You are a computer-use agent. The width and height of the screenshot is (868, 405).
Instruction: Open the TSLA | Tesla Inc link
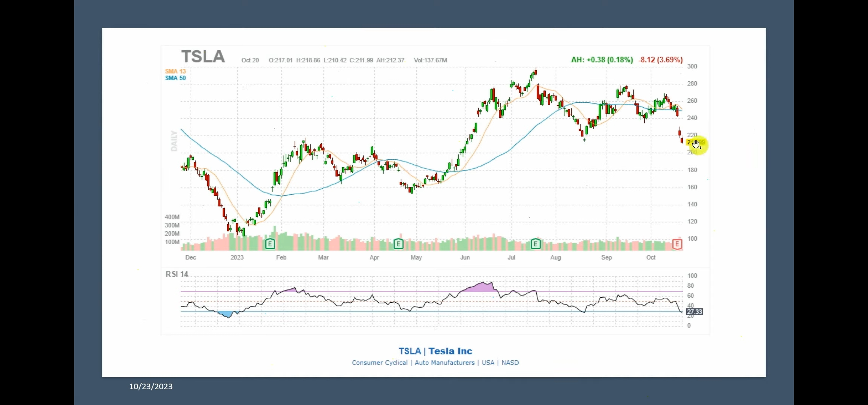click(435, 351)
